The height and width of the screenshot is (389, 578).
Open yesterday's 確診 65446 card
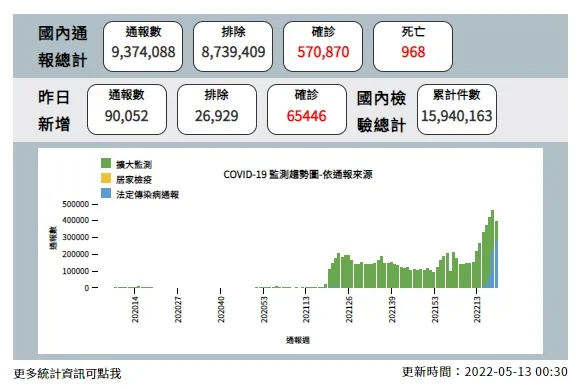[x=307, y=110]
